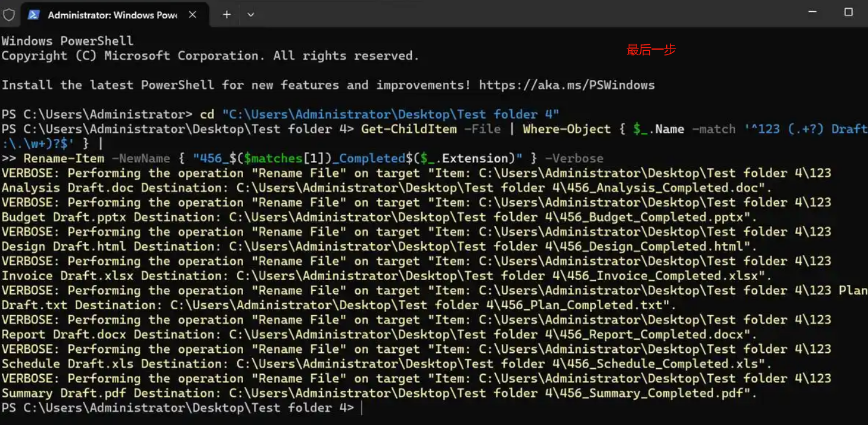Open the aka.ms/PSWindows link

coord(567,85)
